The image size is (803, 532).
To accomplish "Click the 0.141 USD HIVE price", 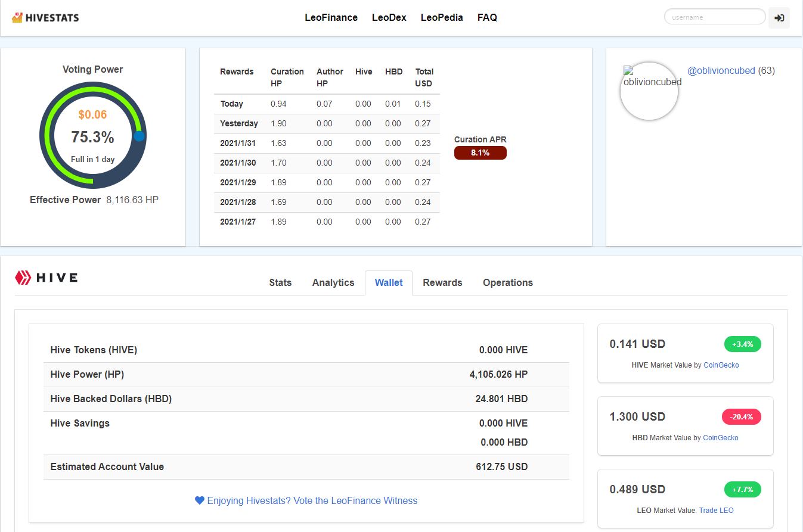I will click(x=637, y=344).
